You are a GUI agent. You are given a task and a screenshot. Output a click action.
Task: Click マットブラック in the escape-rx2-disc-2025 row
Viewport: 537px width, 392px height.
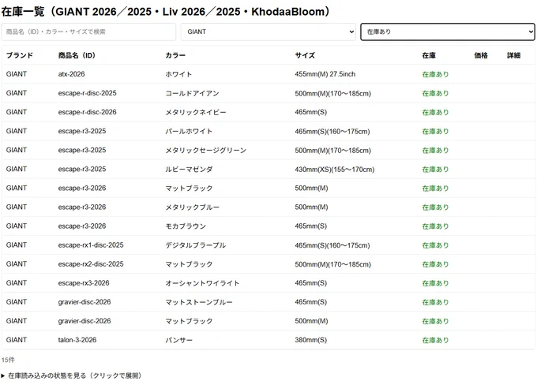(189, 264)
